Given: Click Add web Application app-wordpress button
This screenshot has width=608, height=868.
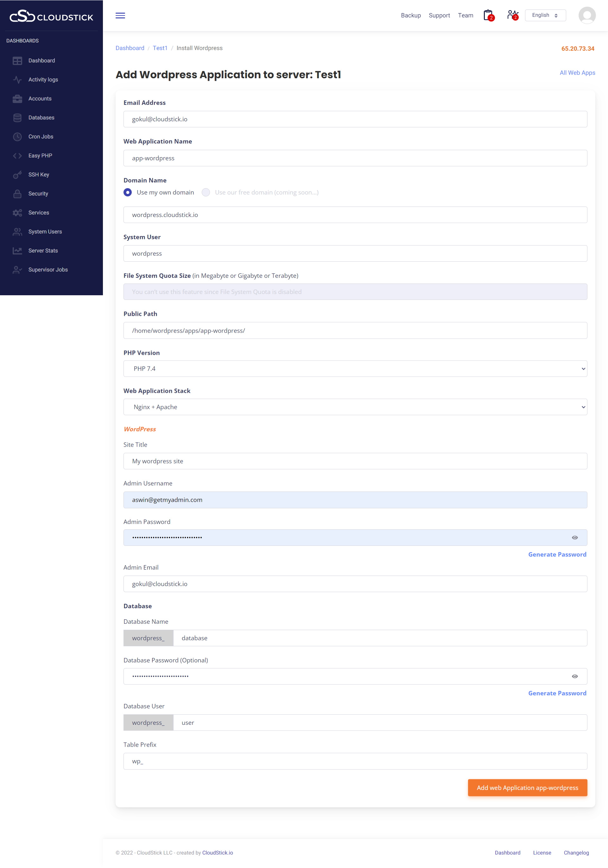Looking at the screenshot, I should point(527,788).
